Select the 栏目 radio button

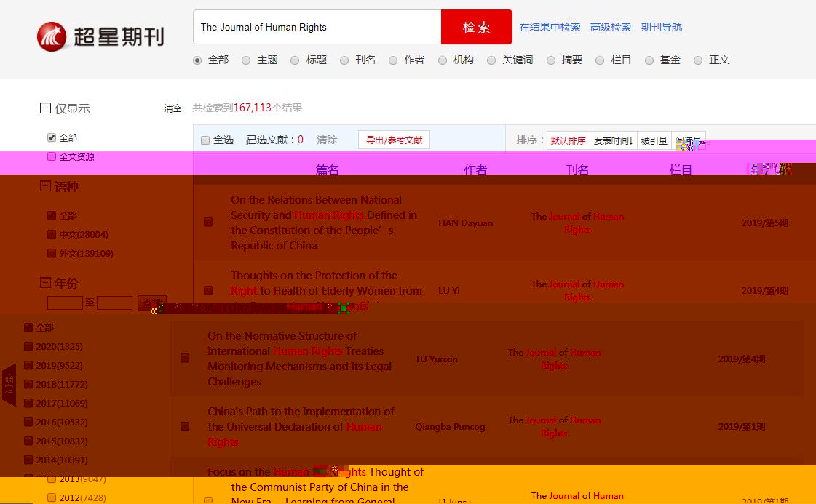(600, 60)
